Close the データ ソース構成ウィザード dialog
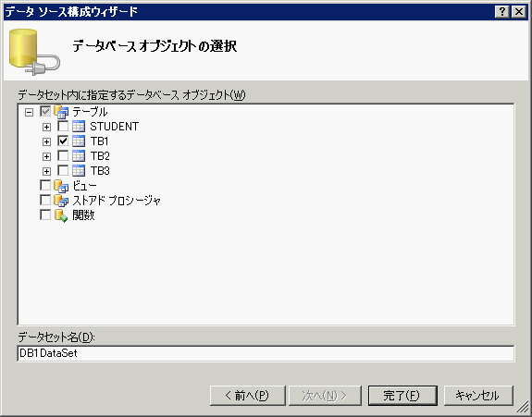The width and height of the screenshot is (532, 417). (x=519, y=12)
